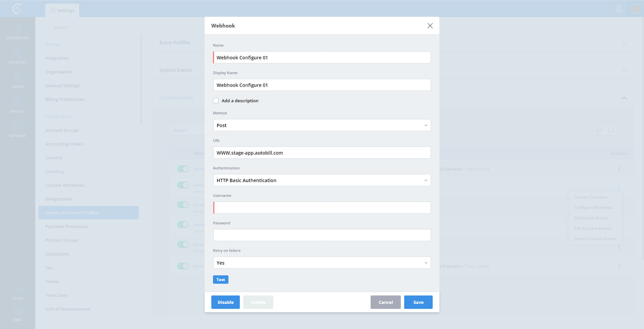Screen dimensions: 644x329
Task: Click the add custom event plus icon
Action: [x=598, y=130]
